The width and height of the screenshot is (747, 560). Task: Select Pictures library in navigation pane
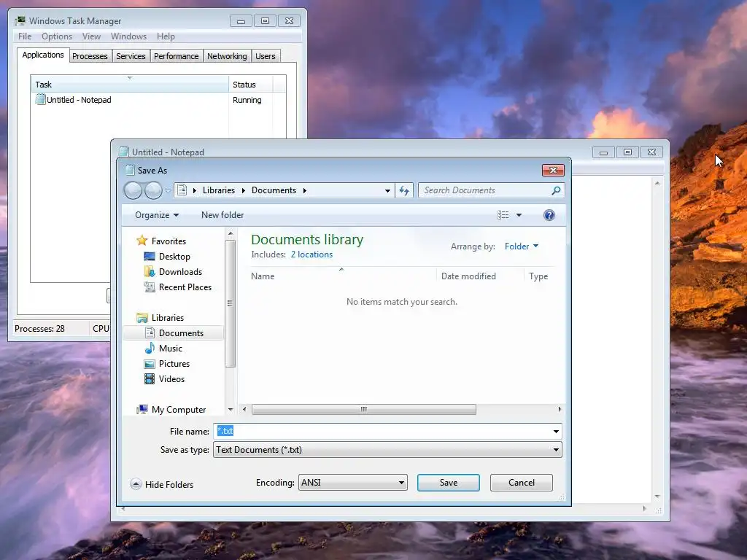pos(167,363)
